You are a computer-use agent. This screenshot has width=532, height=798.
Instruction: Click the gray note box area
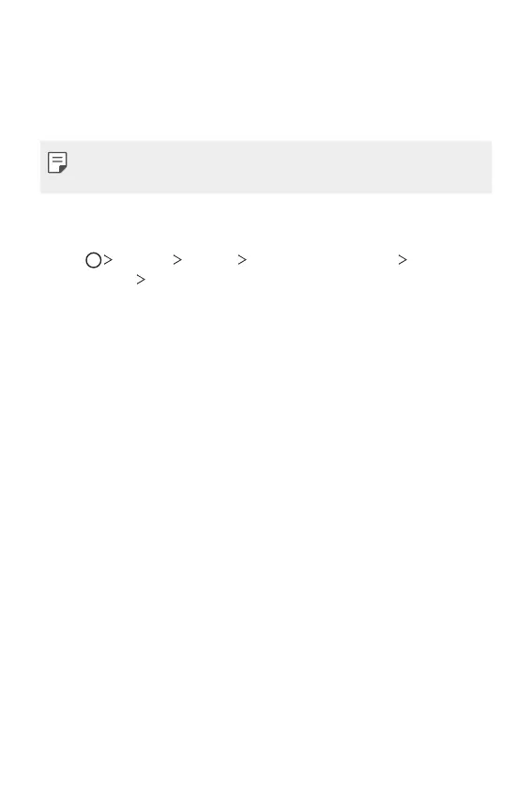[x=266, y=167]
